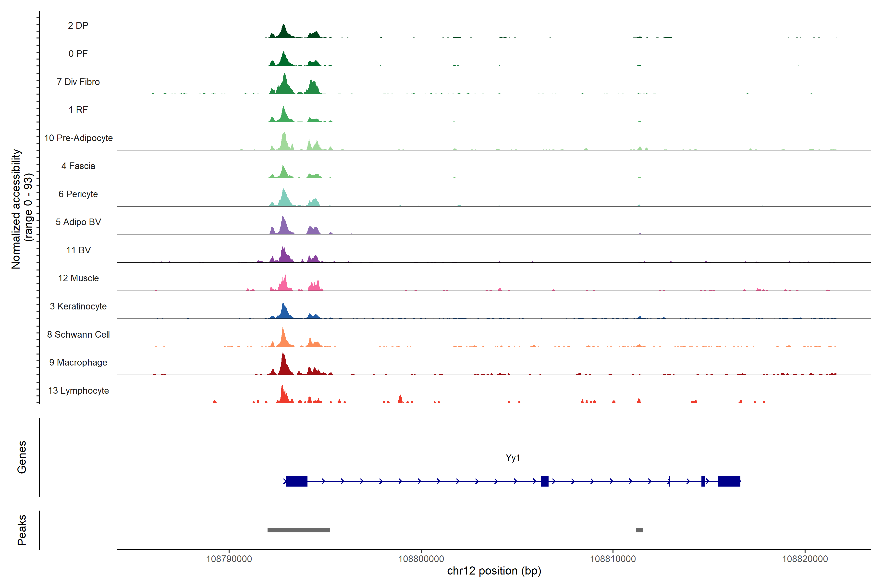This screenshot has width=882, height=588.
Task: Click the middle Yy1 exon block
Action: 544,481
